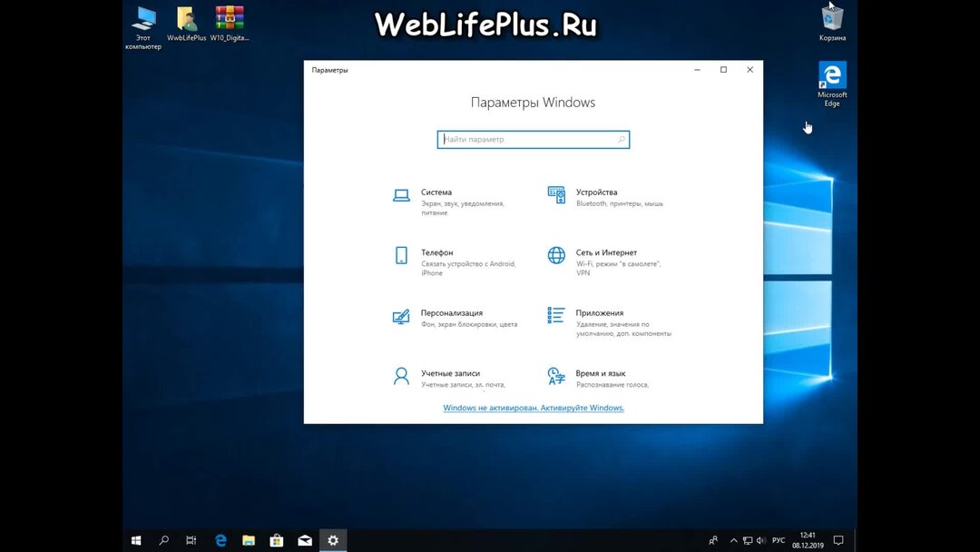This screenshot has width=980, height=552.
Task: Launch Microsoft Edge from the taskbar
Action: click(x=220, y=539)
